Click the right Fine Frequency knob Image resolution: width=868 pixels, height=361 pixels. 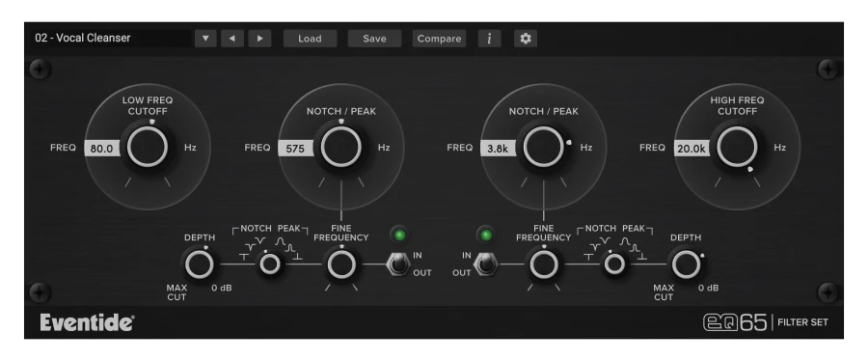544,264
